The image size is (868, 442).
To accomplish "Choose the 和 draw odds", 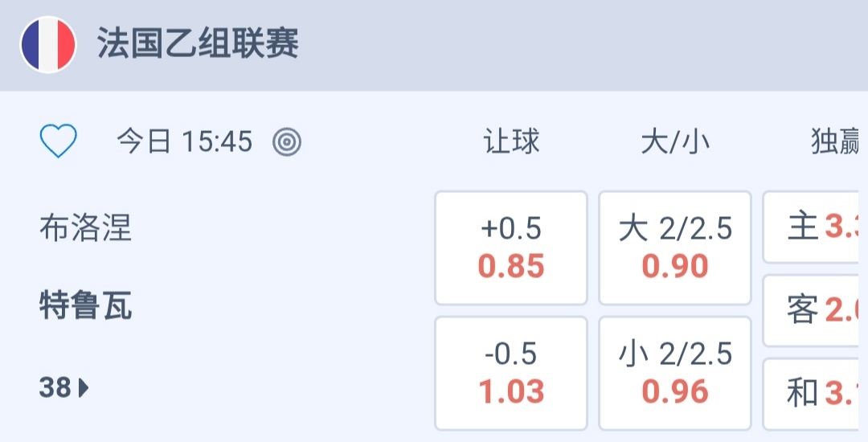I will (815, 393).
